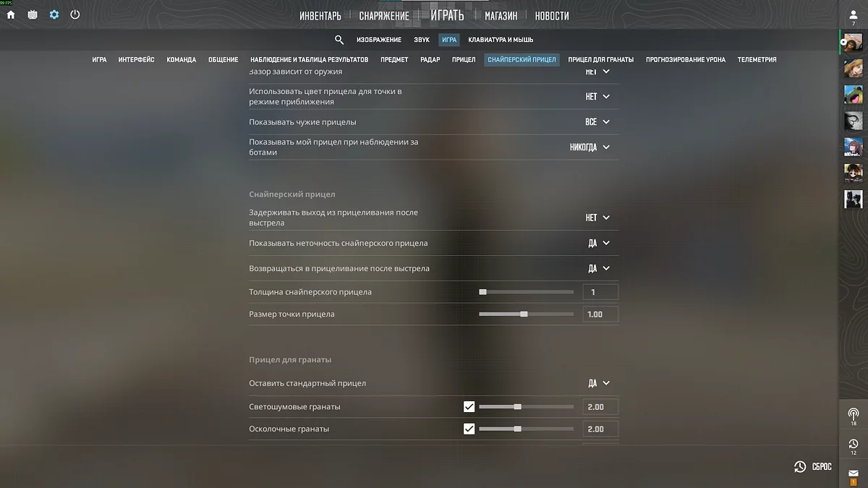Go to the home screen icon
The height and width of the screenshot is (488, 868).
coord(11,14)
